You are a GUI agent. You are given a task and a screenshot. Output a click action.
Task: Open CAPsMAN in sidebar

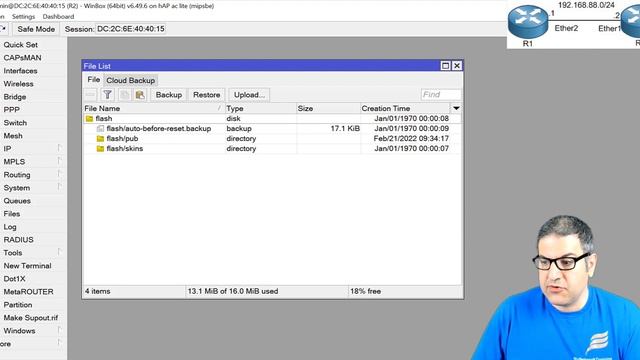tap(22, 58)
